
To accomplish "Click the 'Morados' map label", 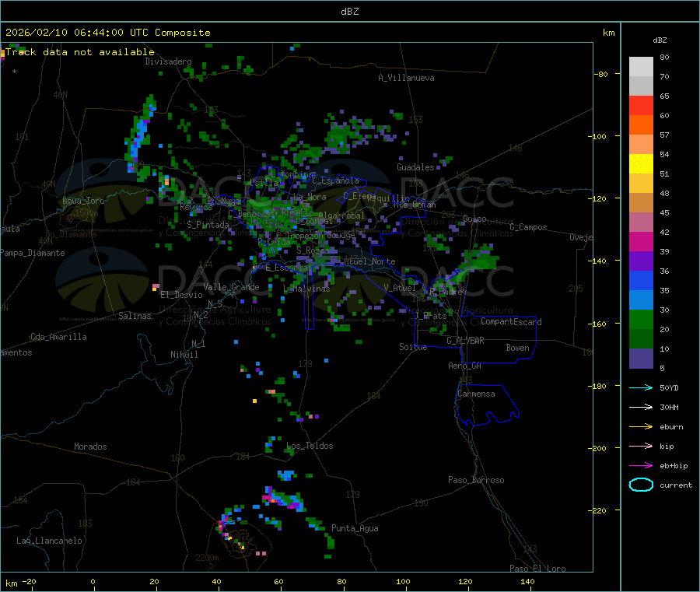I will [90, 447].
